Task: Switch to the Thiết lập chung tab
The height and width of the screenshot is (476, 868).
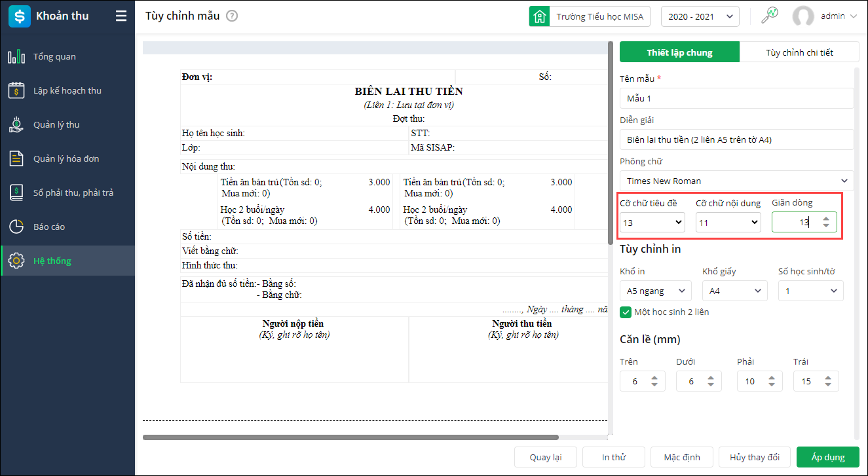Action: pos(679,52)
